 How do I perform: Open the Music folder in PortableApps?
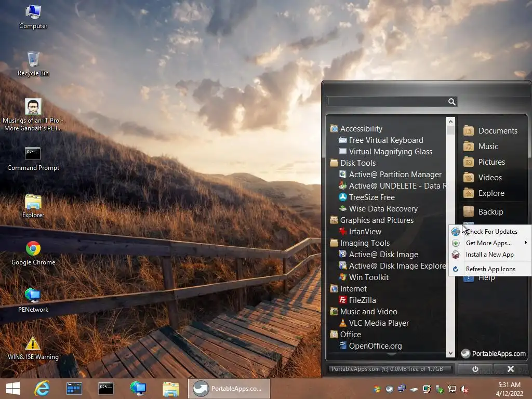tap(481, 146)
